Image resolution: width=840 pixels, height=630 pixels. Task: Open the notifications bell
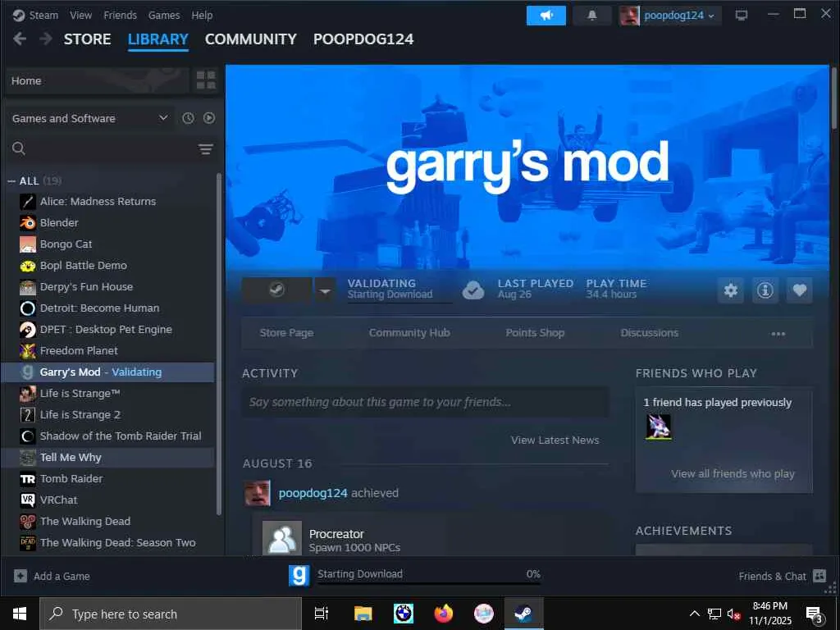(592, 16)
